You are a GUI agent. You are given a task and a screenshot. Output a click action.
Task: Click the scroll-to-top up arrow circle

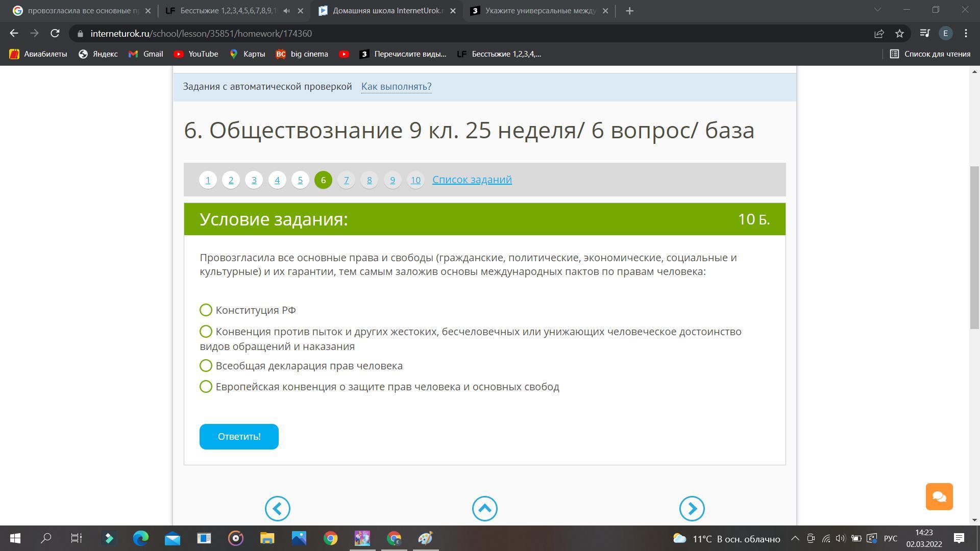tap(484, 509)
